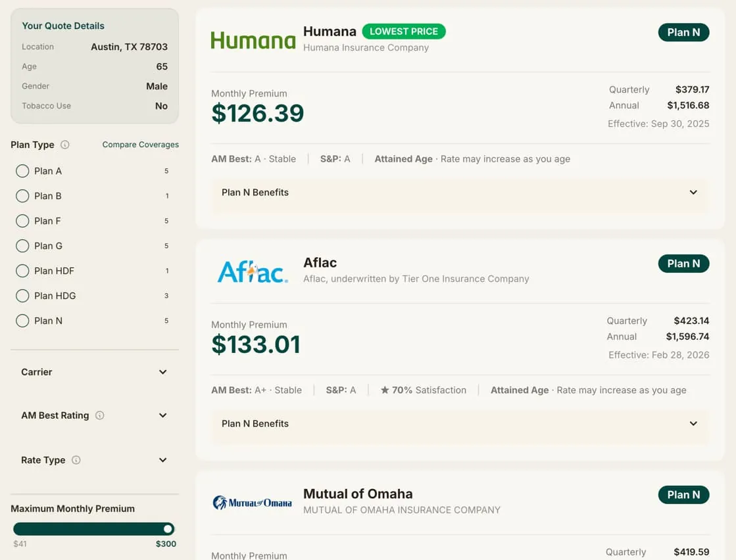Click the Mutual of Omaha title
736x560 pixels.
[x=358, y=494]
